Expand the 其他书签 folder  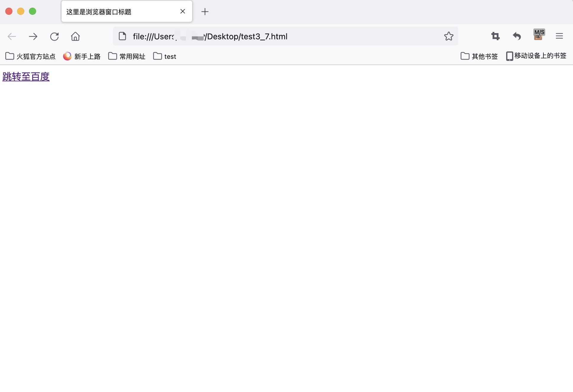(479, 56)
